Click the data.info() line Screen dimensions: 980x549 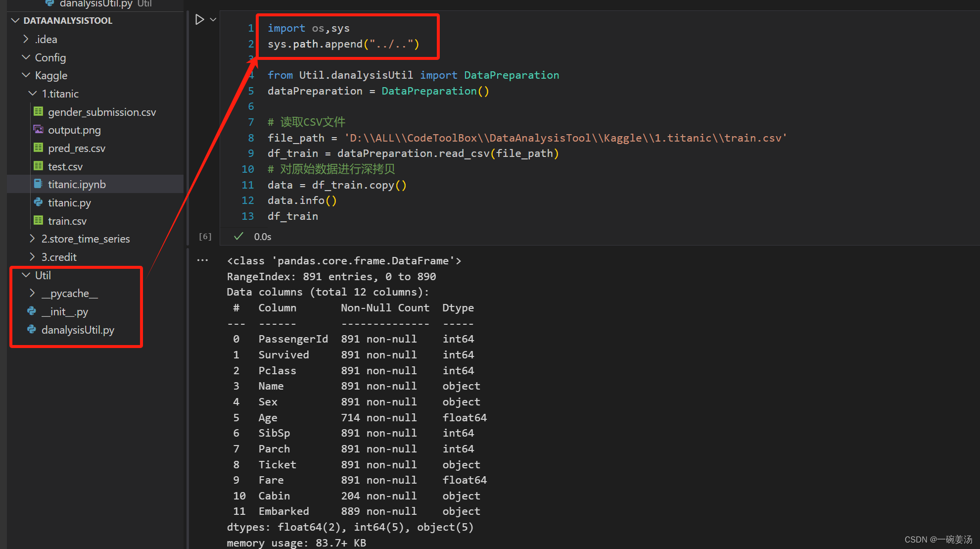tap(302, 200)
